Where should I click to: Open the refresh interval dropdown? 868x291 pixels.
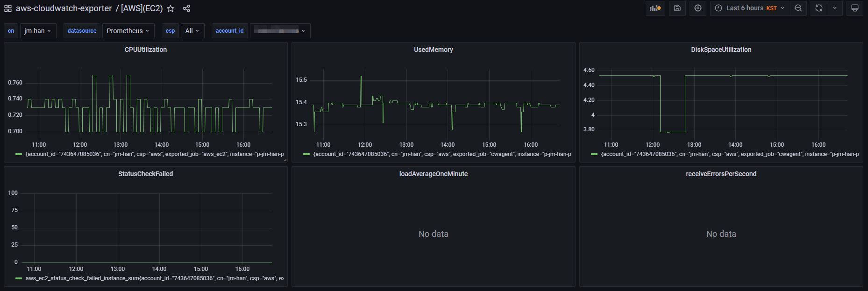(835, 8)
